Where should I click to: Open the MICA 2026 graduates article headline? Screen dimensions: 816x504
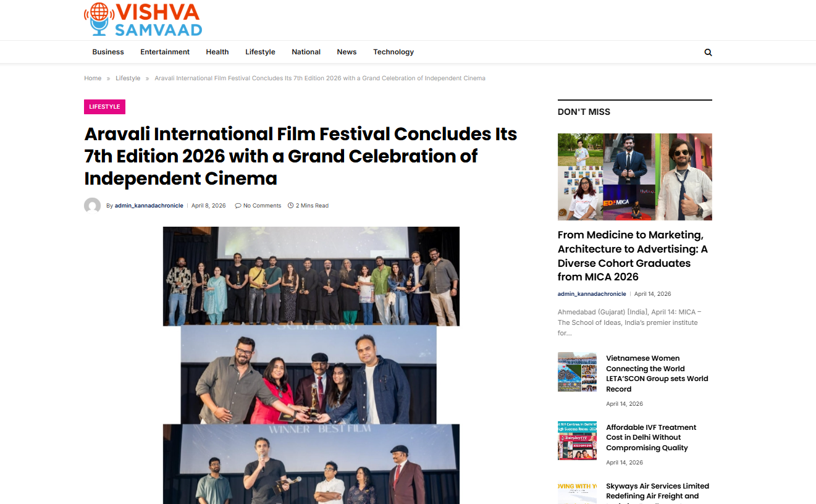[633, 256]
